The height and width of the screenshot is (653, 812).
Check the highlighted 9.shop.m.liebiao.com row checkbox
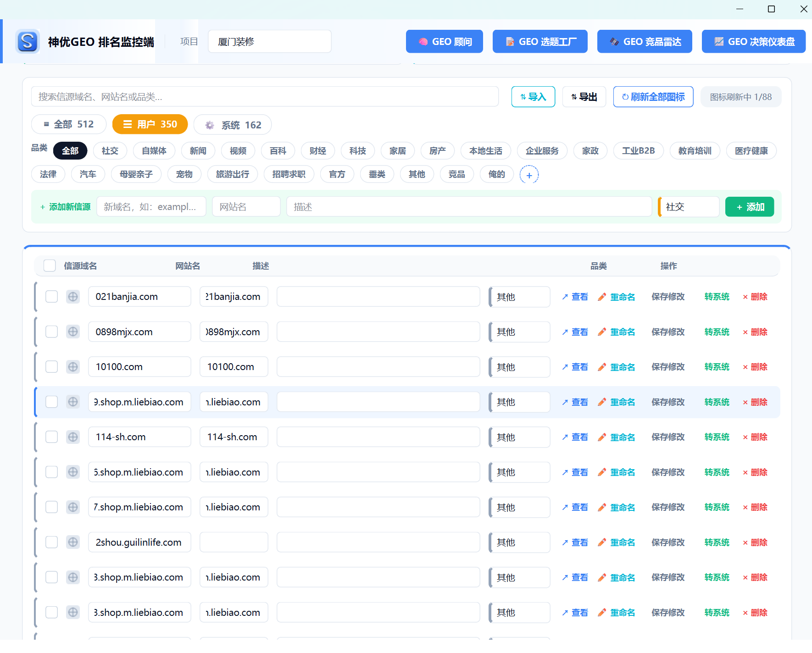pos(51,402)
